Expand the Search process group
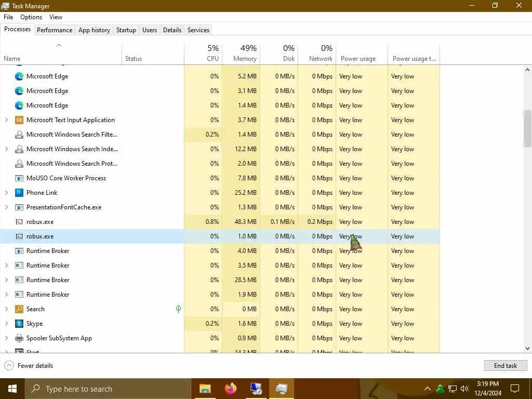Image resolution: width=532 pixels, height=399 pixels. pos(6,309)
